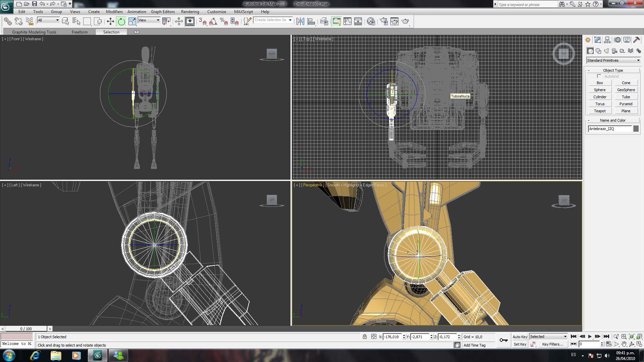Click the Teapot primitive button
Screen dimensions: 644x362
point(600,111)
